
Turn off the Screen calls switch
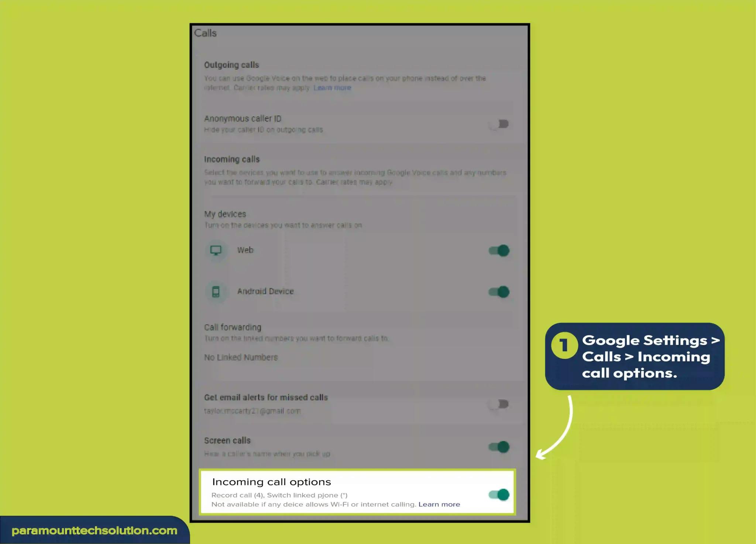pos(499,447)
